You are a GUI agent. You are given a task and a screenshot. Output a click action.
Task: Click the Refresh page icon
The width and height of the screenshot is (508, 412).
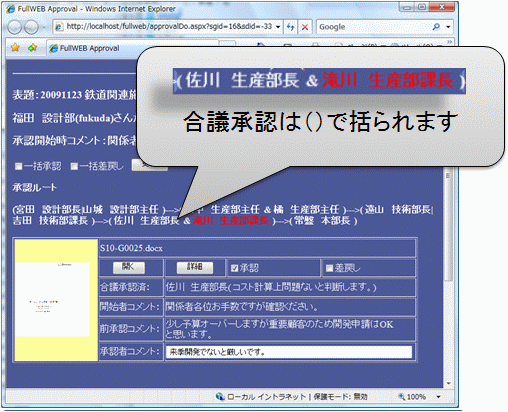point(290,27)
